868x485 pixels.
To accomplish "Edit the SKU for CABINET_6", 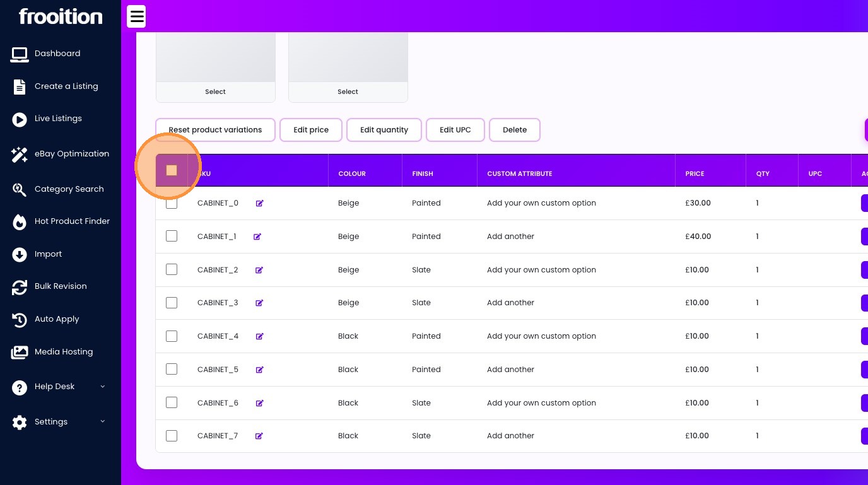I will coord(259,403).
